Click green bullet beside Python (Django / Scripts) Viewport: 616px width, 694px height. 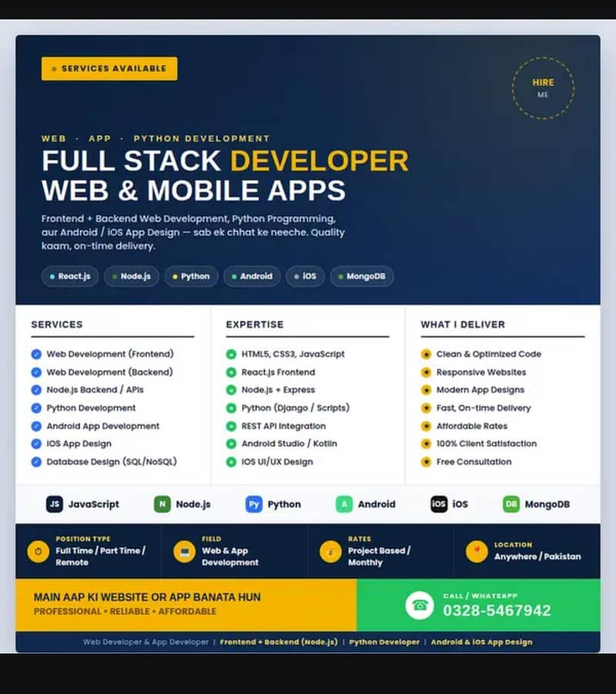(231, 408)
